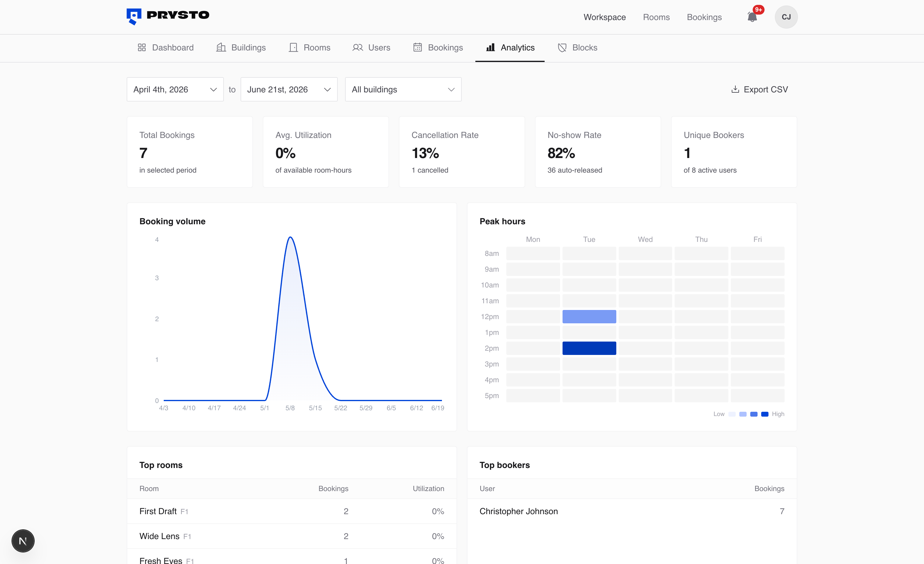Export analytics as CSV

[x=760, y=89]
